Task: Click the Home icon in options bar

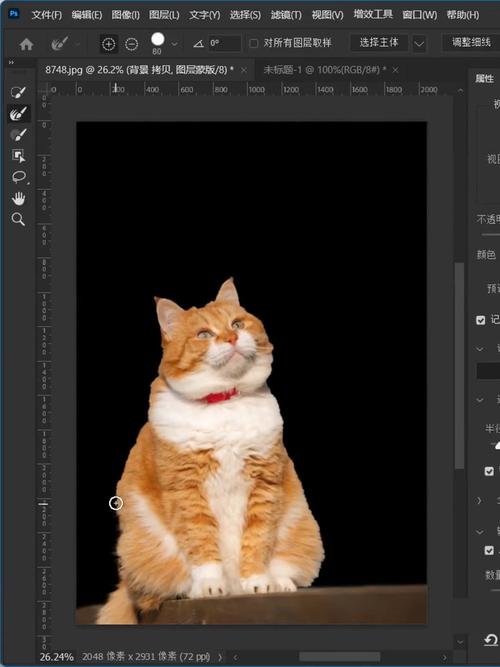Action: pyautogui.click(x=26, y=44)
